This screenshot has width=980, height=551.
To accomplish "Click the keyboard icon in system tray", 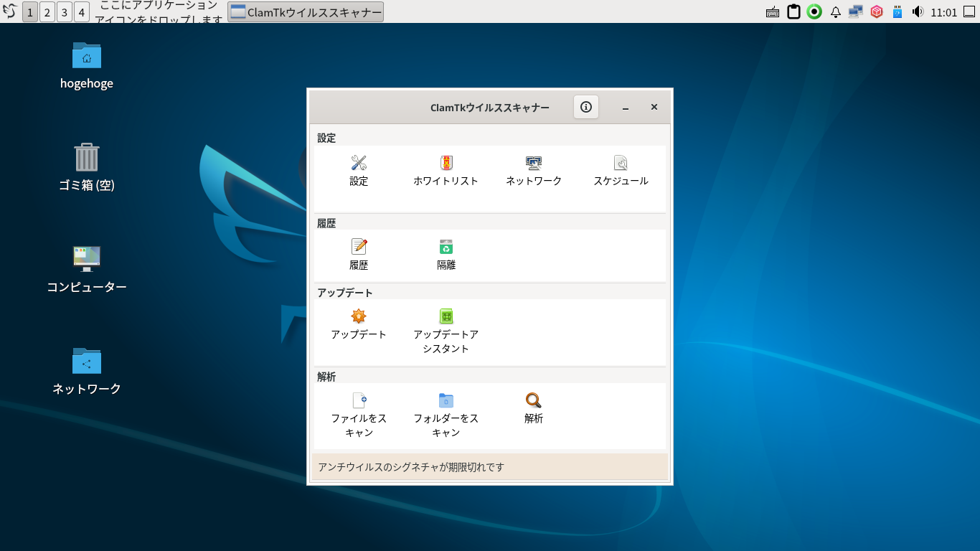I will pos(773,12).
